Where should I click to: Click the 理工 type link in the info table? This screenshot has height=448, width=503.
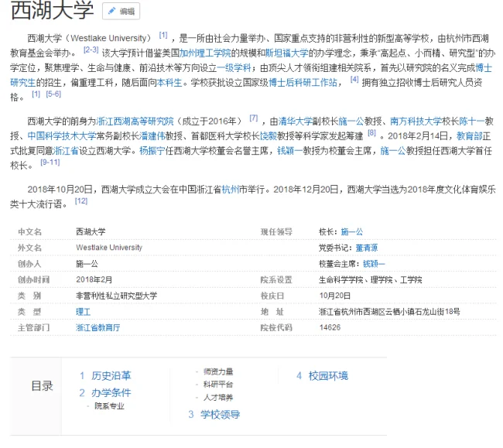(x=83, y=312)
